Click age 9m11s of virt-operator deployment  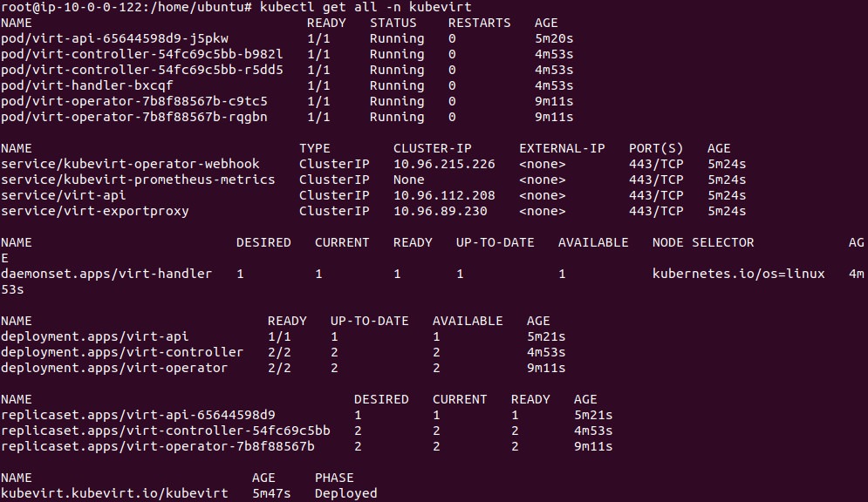pos(546,368)
